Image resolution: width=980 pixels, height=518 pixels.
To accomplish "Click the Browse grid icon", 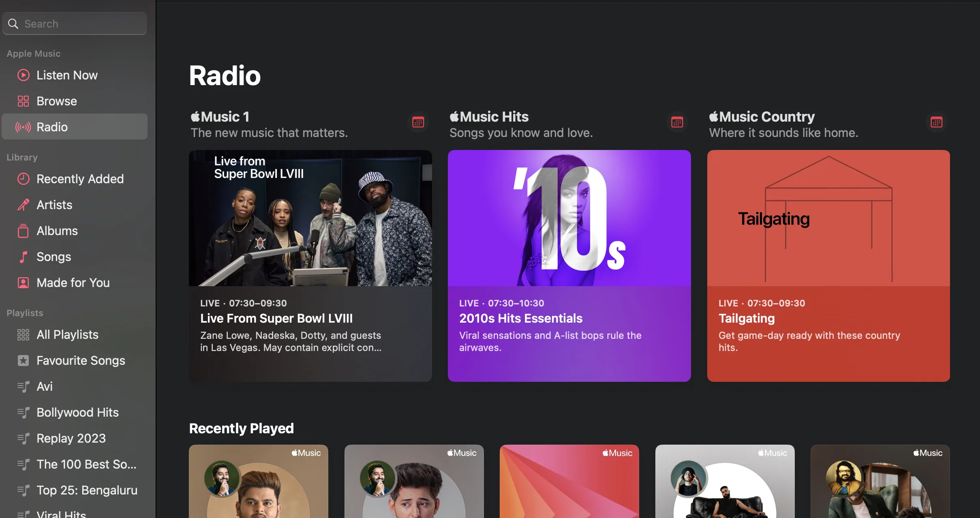I will coord(24,101).
